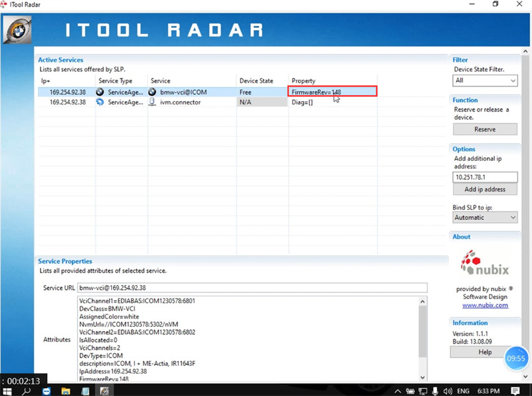The width and height of the screenshot is (532, 396).
Task: Open File Explorer from taskbar
Action: coord(66,391)
